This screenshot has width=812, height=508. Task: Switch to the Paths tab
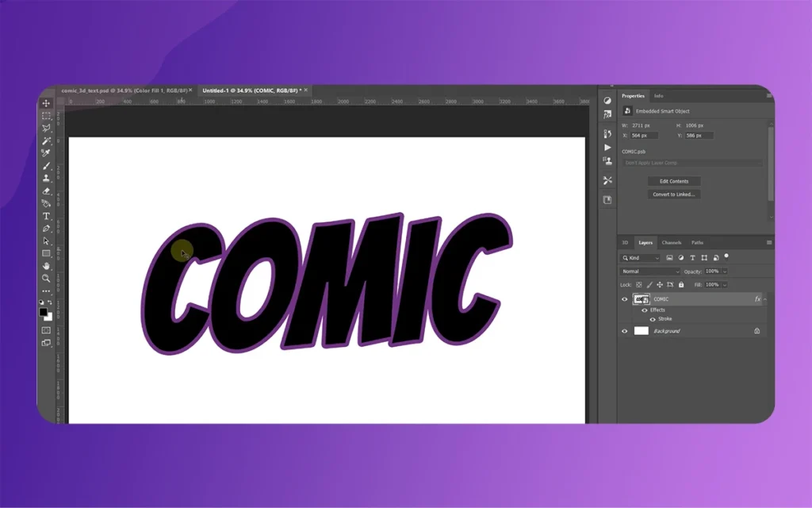(x=698, y=243)
